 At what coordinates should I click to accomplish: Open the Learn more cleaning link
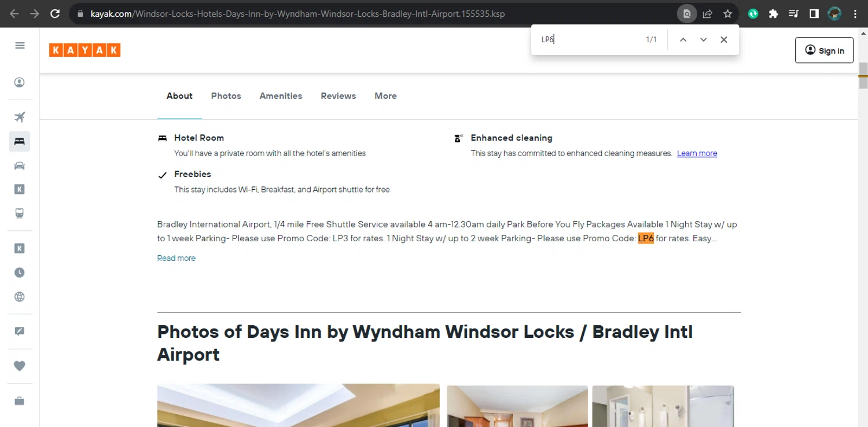click(697, 153)
